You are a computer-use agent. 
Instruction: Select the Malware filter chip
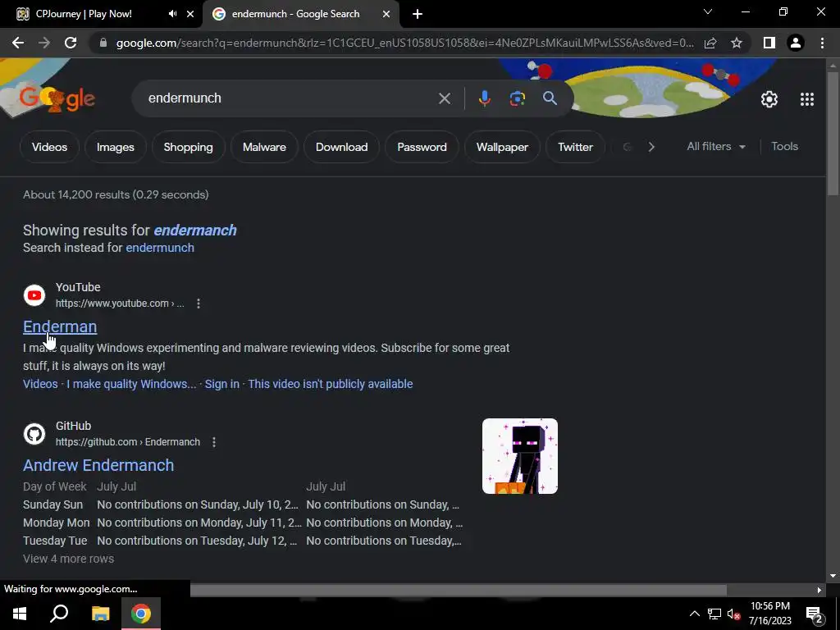click(264, 147)
